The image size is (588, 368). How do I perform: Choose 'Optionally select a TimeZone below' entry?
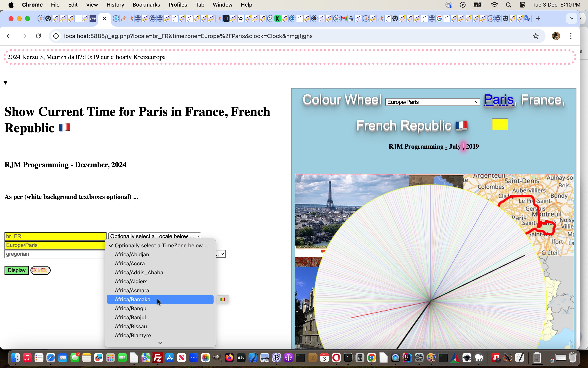[x=160, y=246]
